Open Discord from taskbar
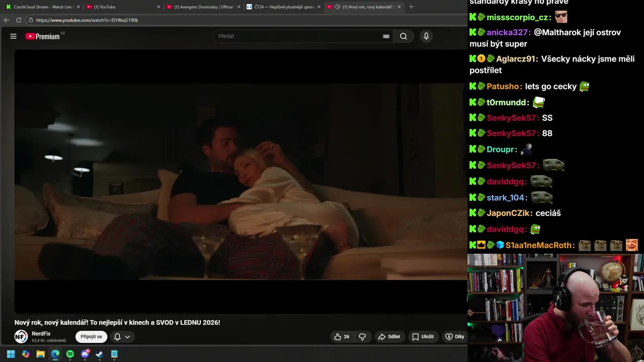The image size is (644, 362). (x=85, y=354)
